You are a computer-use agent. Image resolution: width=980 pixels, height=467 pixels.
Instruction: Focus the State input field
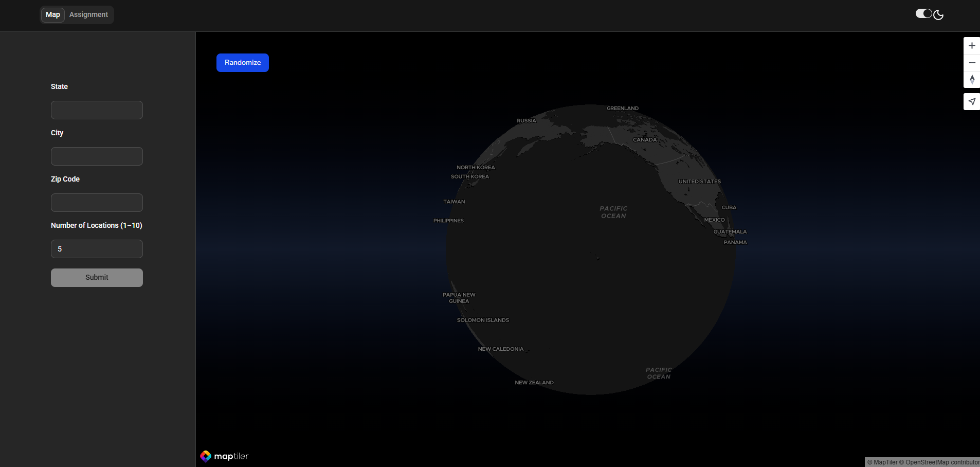[x=97, y=110]
